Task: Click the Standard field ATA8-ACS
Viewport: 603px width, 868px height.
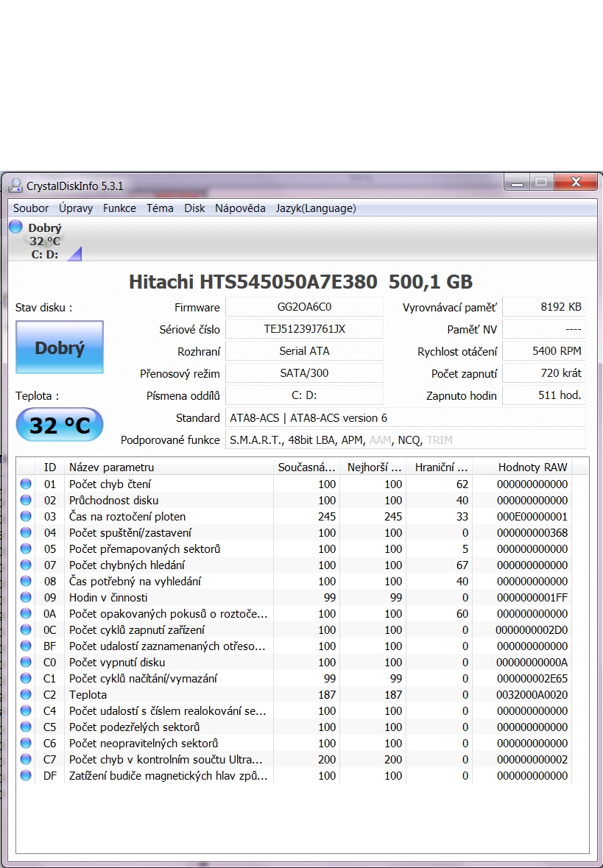Action: tap(406, 417)
